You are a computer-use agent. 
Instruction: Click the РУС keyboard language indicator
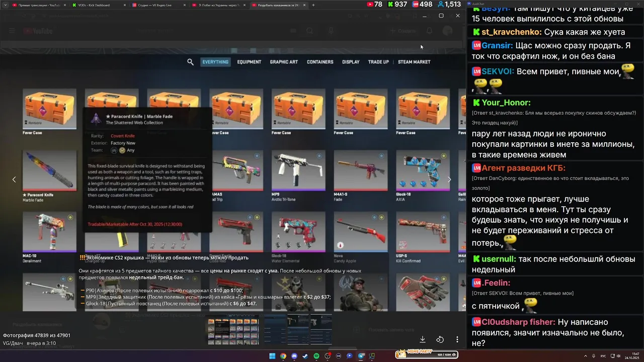[603, 356]
